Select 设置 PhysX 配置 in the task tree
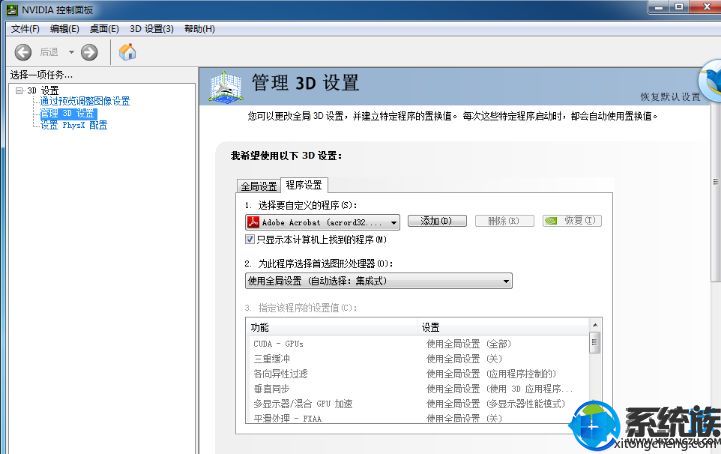The width and height of the screenshot is (721, 454). pyautogui.click(x=74, y=125)
